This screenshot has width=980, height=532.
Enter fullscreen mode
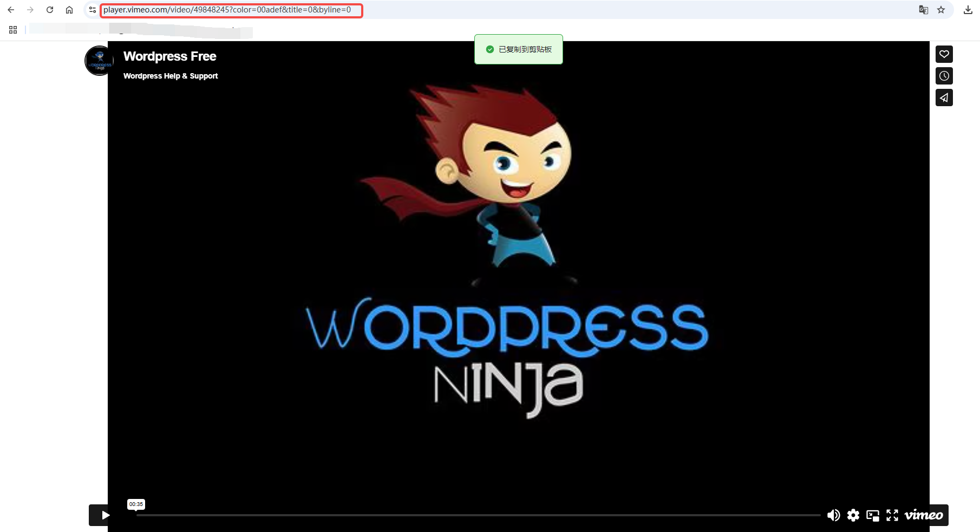(x=892, y=515)
